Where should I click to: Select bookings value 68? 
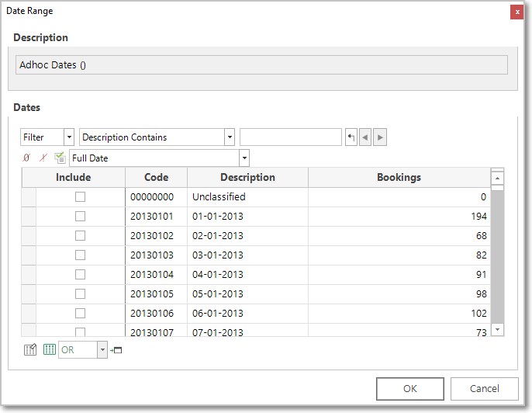point(399,236)
